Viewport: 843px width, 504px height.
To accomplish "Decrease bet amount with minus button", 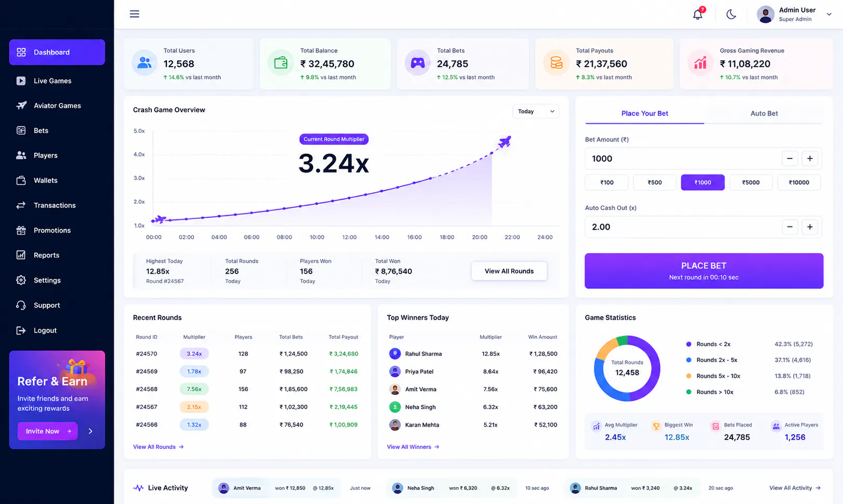I will [x=789, y=158].
